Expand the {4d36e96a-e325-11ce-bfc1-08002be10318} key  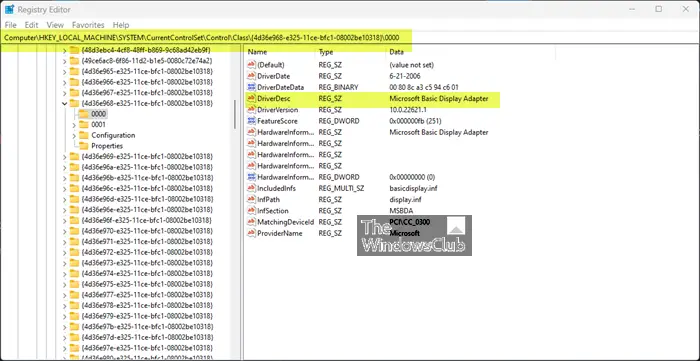(x=64, y=167)
